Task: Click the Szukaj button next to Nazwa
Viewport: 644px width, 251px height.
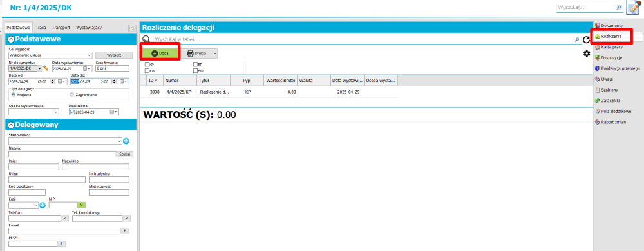Action: 125,154
